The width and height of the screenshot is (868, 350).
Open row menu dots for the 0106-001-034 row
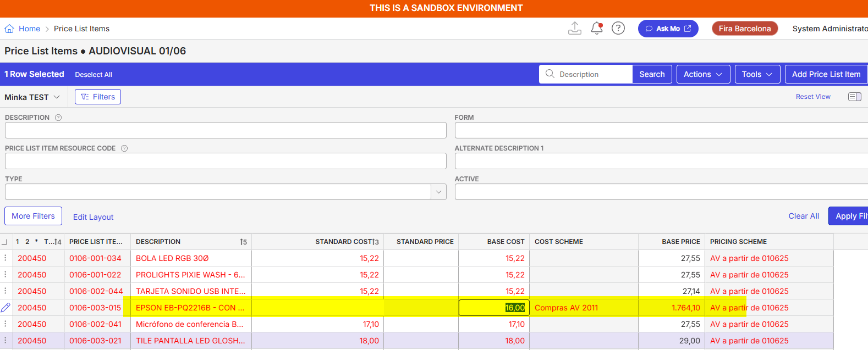pyautogui.click(x=6, y=258)
